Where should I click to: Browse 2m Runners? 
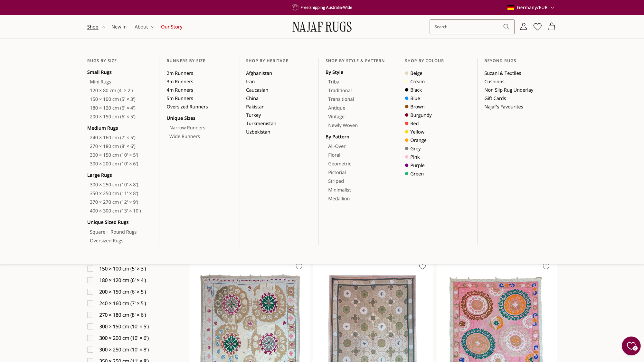[180, 73]
